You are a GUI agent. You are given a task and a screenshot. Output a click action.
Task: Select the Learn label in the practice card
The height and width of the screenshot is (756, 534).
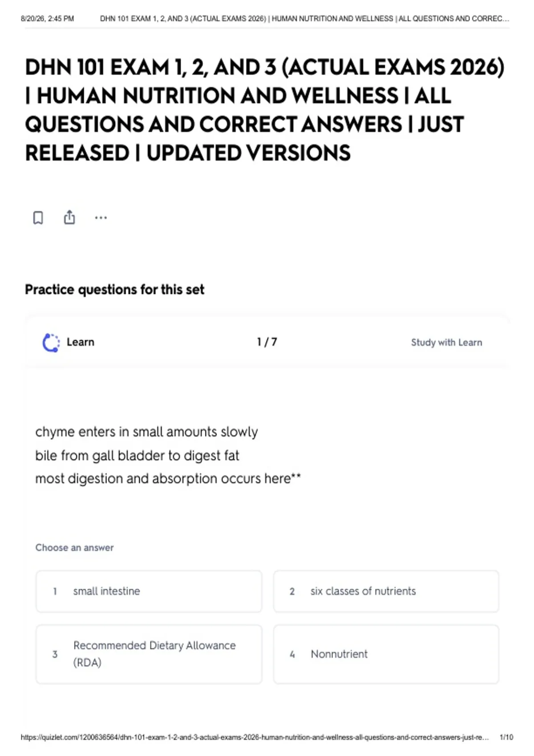pyautogui.click(x=81, y=342)
